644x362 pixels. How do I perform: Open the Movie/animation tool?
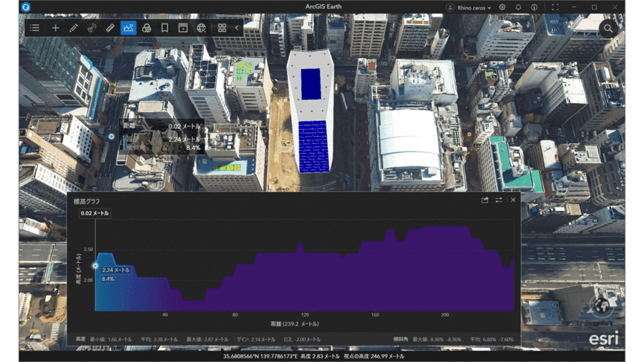[182, 28]
